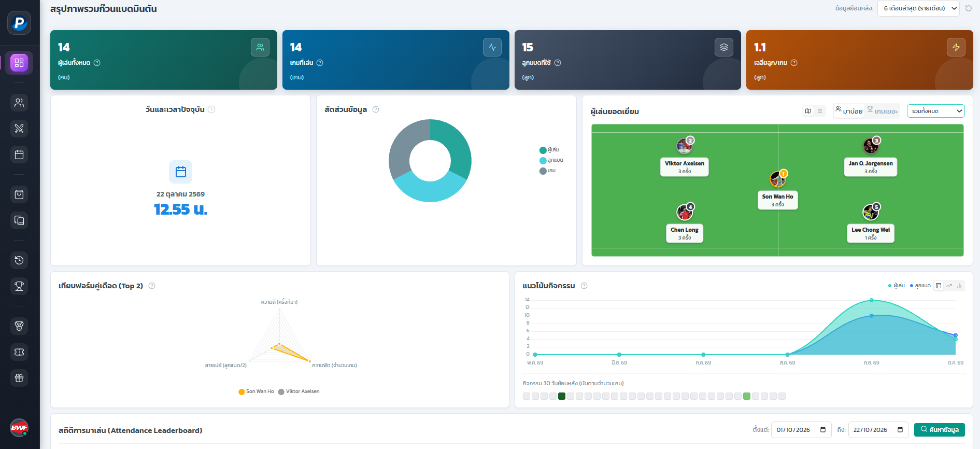The height and width of the screenshot is (449, 980).
Task: Click Jan O. Jorgensen player card
Action: pos(871,167)
